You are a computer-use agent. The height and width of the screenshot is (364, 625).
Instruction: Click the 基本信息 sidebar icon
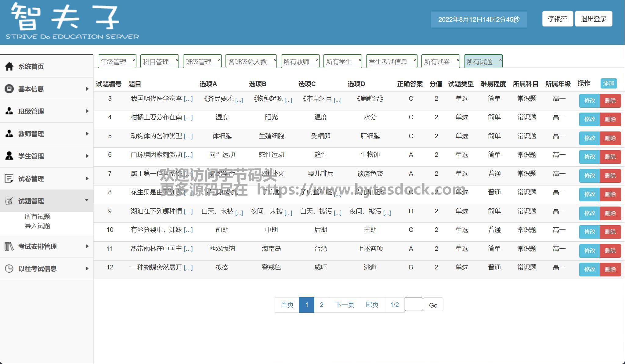(x=9, y=89)
